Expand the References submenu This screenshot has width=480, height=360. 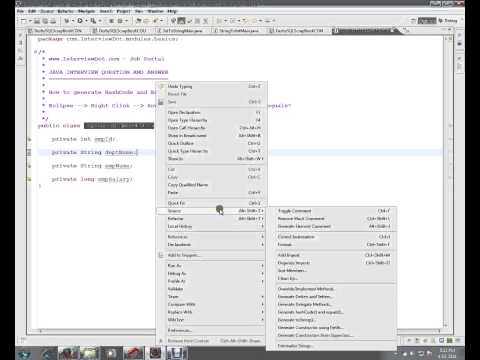(x=211, y=237)
